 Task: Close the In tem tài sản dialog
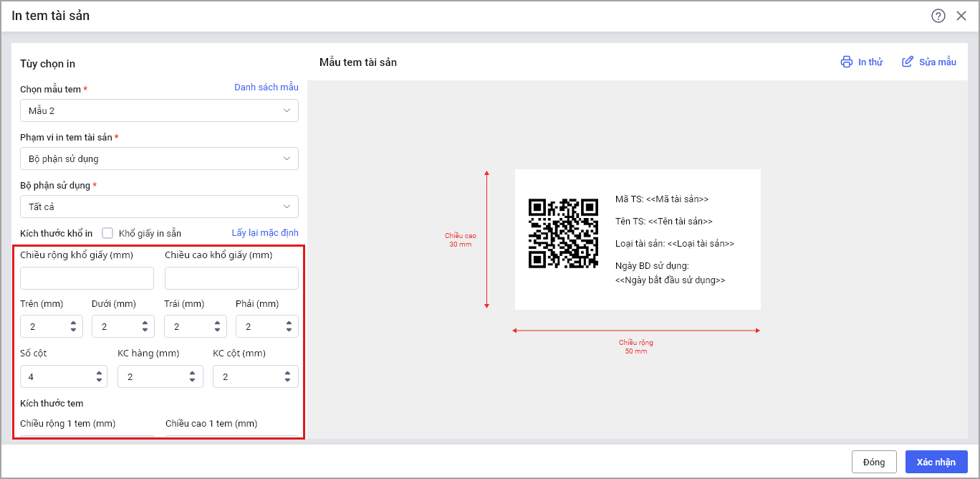[961, 16]
